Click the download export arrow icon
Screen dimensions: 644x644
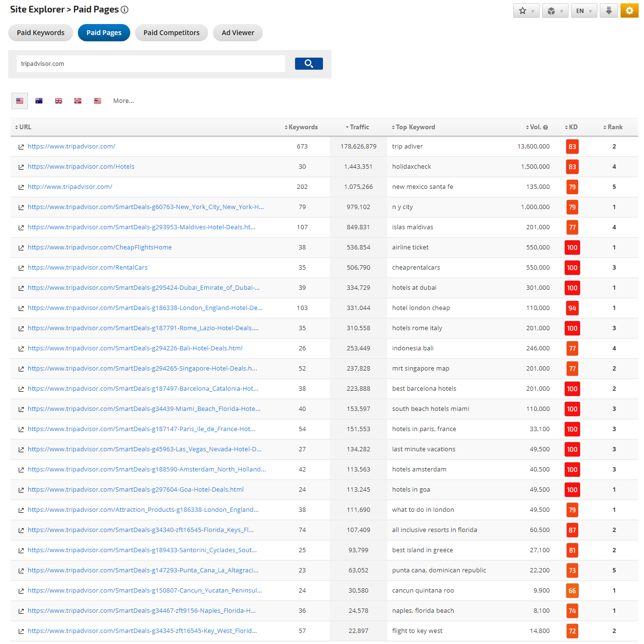pos(608,11)
